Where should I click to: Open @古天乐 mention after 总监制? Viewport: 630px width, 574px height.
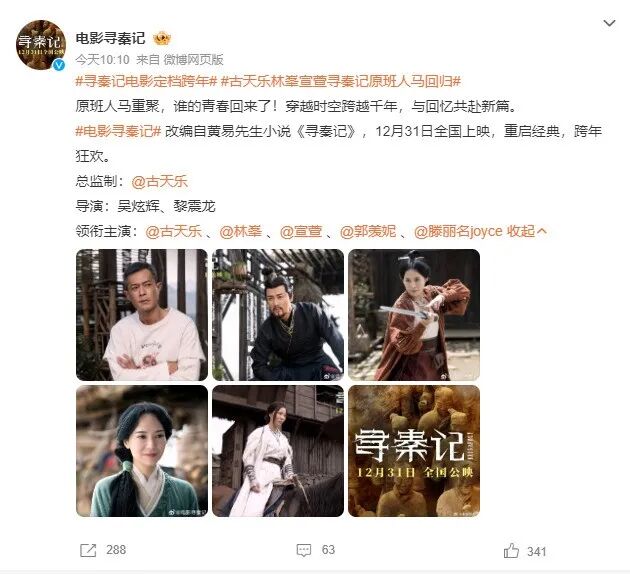[160, 181]
